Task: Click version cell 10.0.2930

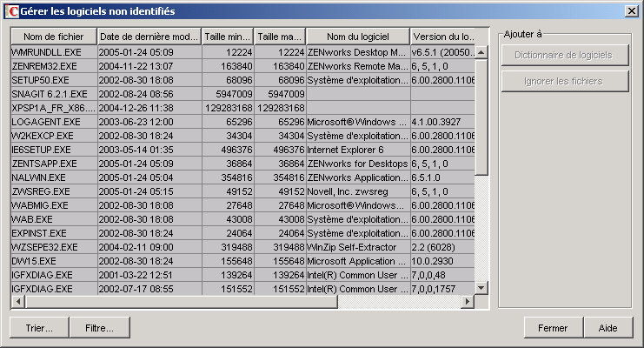Action: [x=442, y=261]
